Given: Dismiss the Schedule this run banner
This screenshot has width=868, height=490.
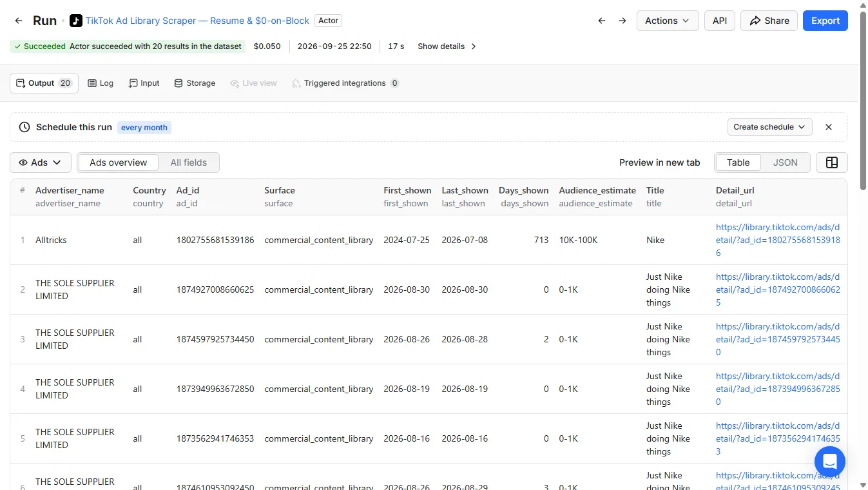Looking at the screenshot, I should [829, 127].
